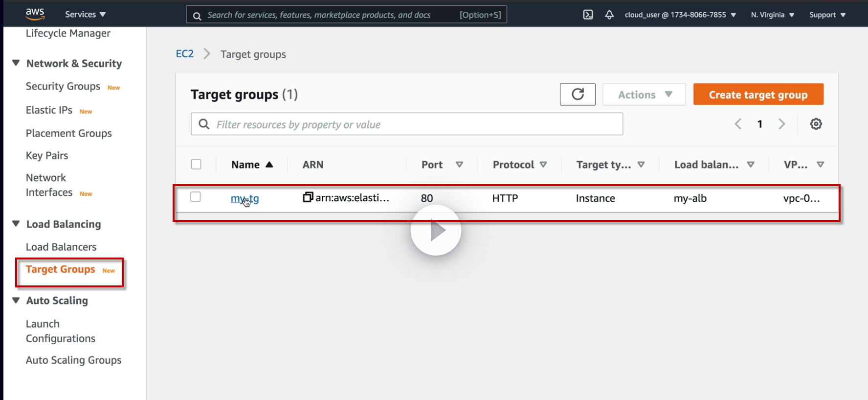868x400 pixels.
Task: Select all target groups header checkbox
Action: click(196, 164)
